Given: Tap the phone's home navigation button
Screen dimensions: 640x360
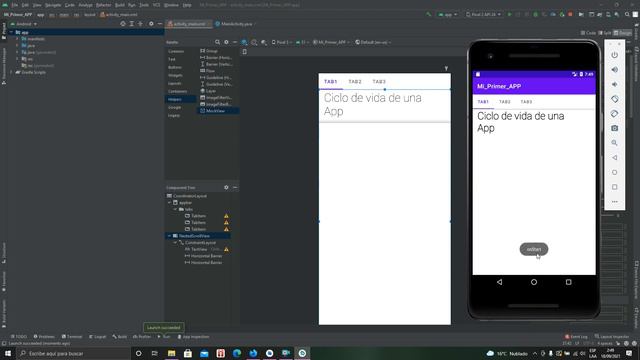Looking at the screenshot, I should pyautogui.click(x=534, y=282).
